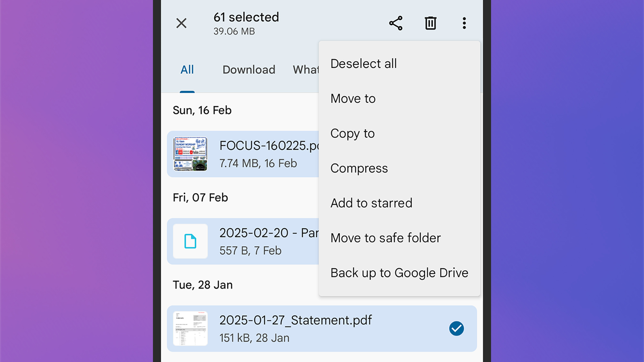Image resolution: width=644 pixels, height=362 pixels.
Task: Close selection mode with the X icon
Action: pyautogui.click(x=181, y=23)
